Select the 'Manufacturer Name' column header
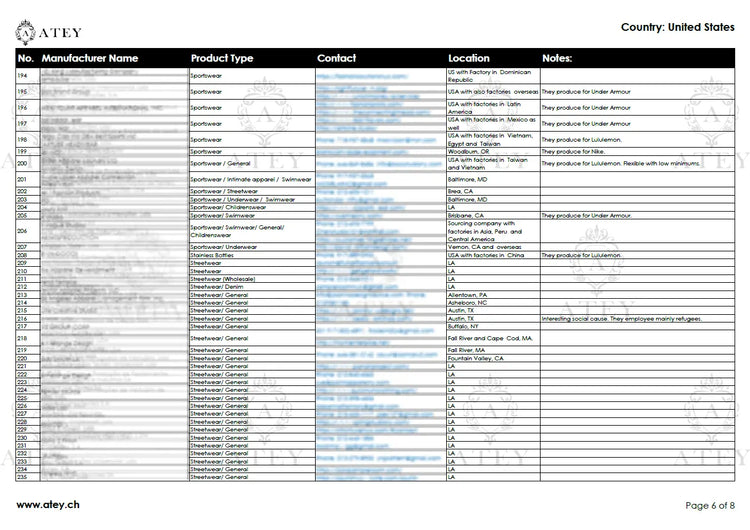Image resolution: width=750 pixels, height=530 pixels. [89, 58]
